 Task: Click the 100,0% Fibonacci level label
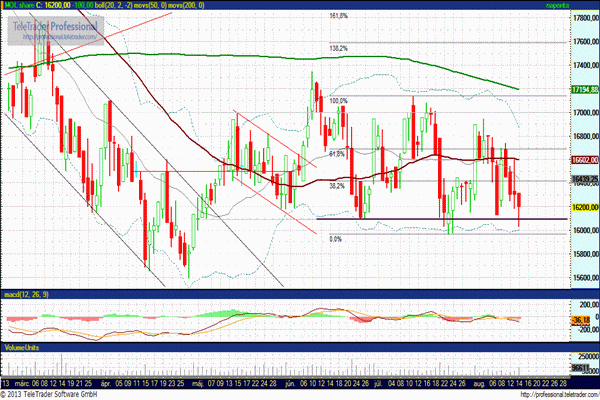point(338,101)
